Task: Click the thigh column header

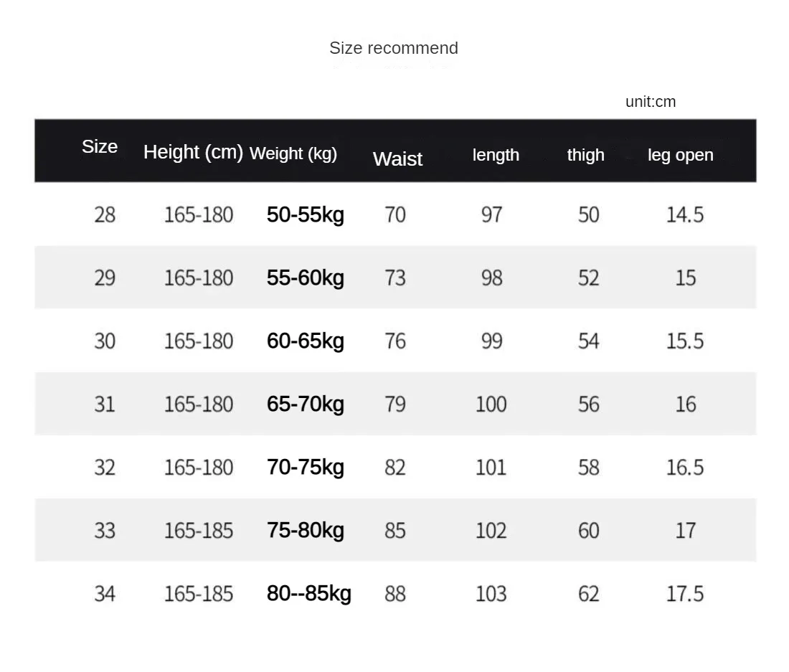Action: click(x=586, y=155)
